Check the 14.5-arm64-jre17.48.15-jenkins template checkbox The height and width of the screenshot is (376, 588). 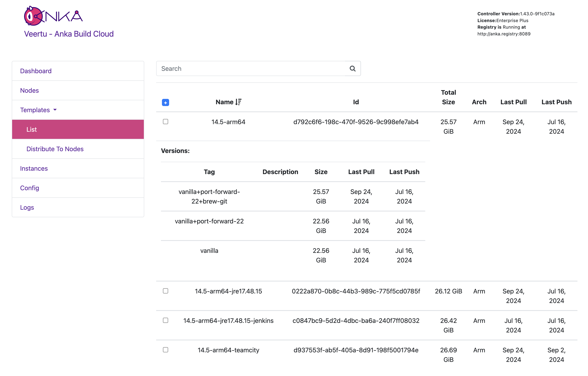click(166, 320)
